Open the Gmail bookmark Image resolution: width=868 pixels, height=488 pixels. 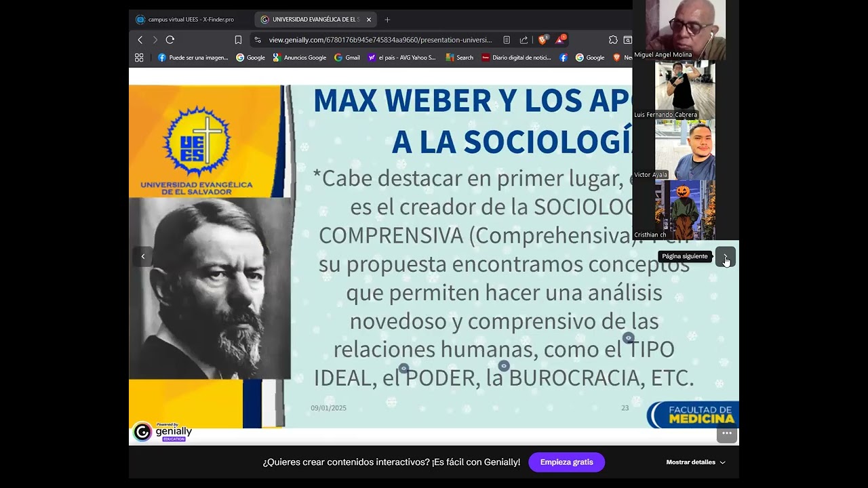(347, 58)
